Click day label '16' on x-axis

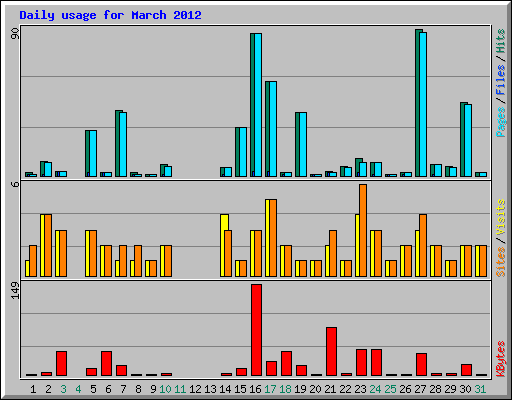point(255,389)
